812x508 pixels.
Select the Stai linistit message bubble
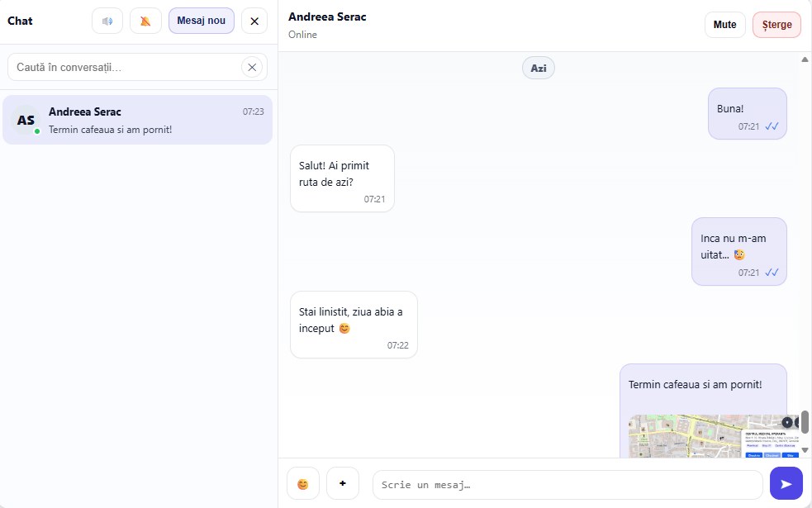[x=354, y=325]
